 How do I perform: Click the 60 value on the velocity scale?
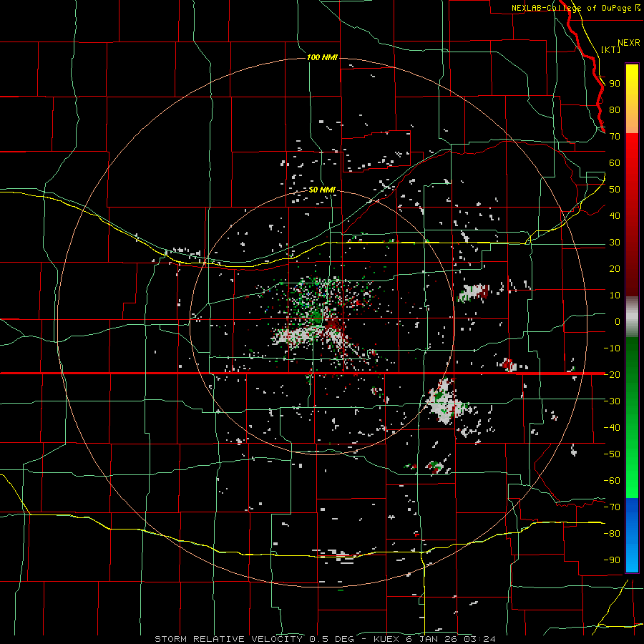(x=615, y=163)
